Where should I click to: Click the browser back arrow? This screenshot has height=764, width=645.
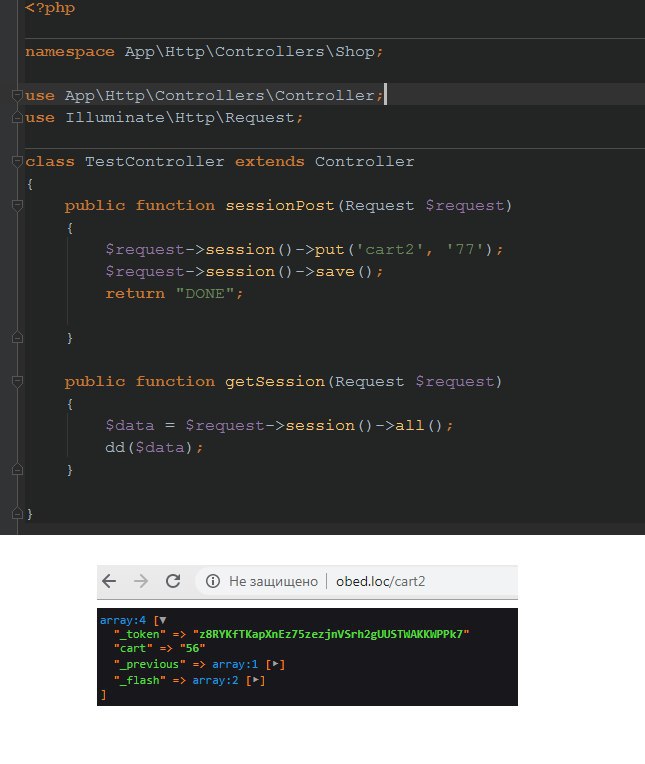[109, 581]
